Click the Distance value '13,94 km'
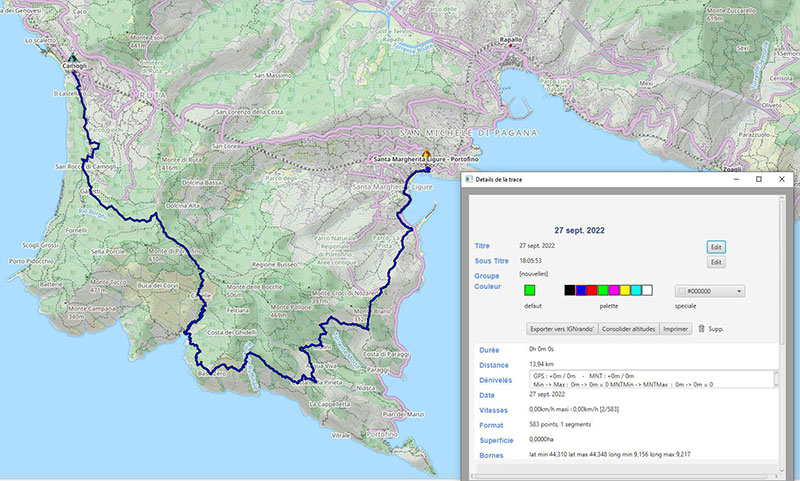Screen dimensions: 800x481 pos(541,364)
